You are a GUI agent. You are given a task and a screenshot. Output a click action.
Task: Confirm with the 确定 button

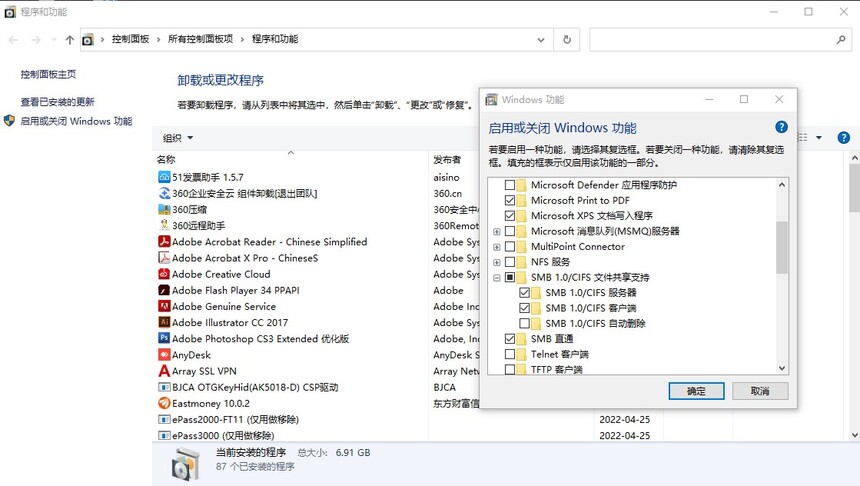click(696, 391)
